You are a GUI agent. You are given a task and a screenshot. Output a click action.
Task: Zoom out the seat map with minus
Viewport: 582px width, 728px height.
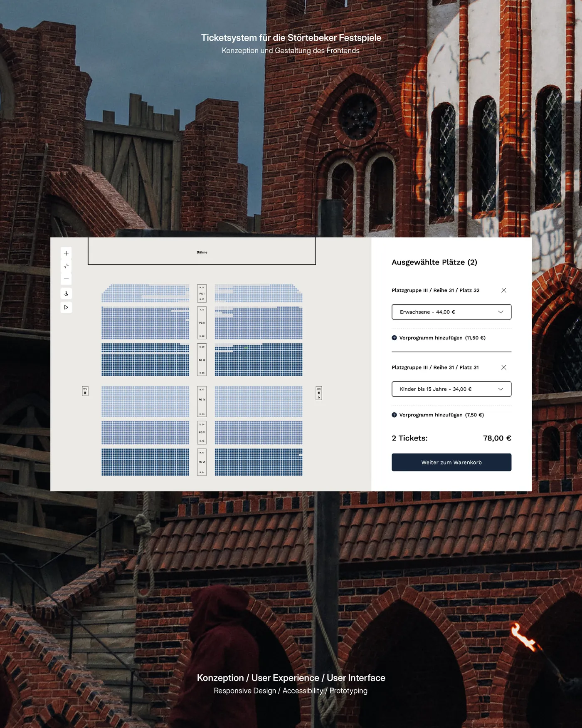[66, 279]
